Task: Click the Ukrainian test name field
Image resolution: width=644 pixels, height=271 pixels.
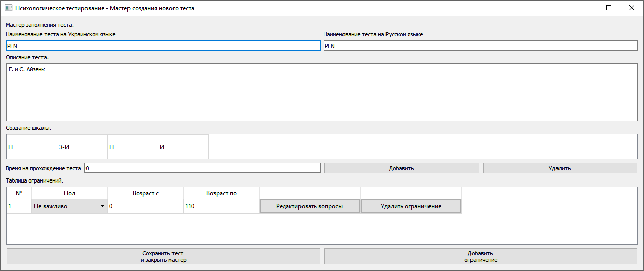Action: (x=163, y=46)
